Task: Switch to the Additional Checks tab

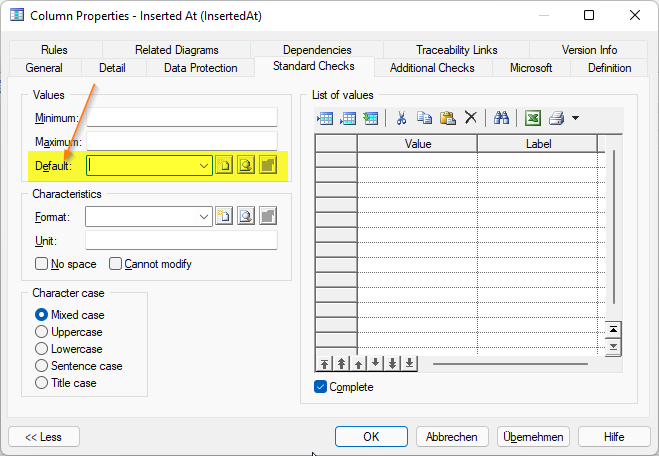Action: point(432,68)
